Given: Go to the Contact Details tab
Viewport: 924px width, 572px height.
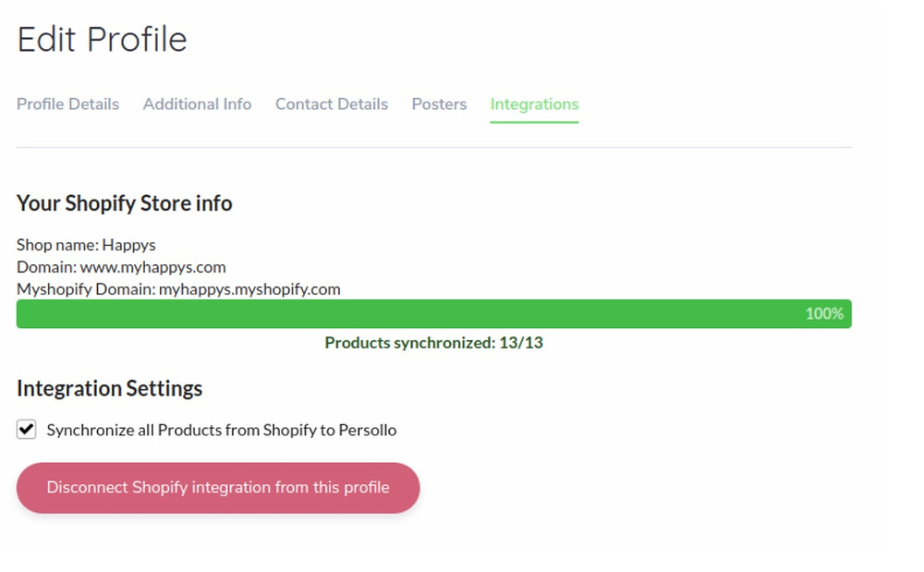Looking at the screenshot, I should pyautogui.click(x=331, y=104).
